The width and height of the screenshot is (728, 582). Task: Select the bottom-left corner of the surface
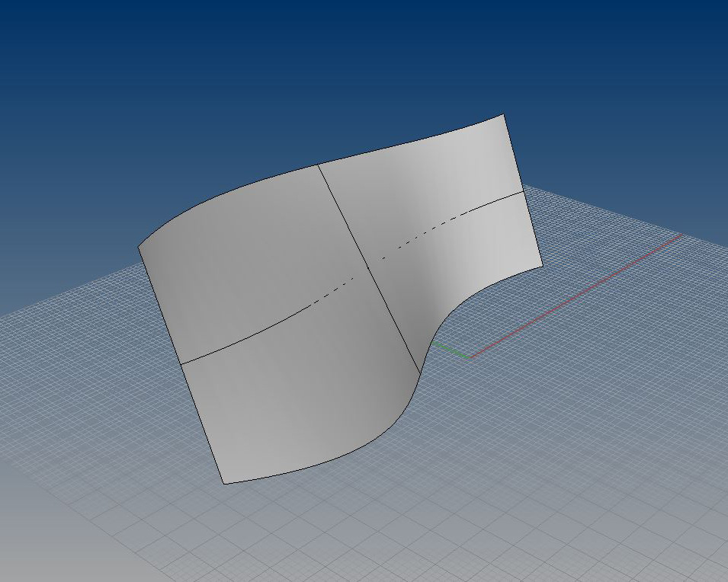pos(224,483)
